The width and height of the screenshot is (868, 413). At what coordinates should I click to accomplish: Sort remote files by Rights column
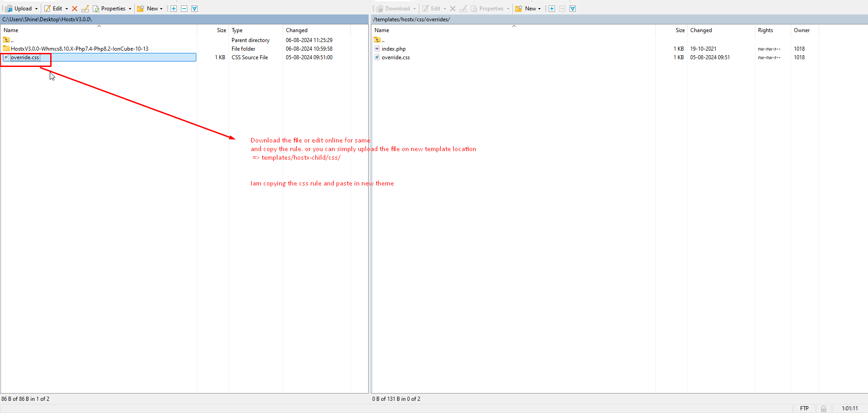[x=765, y=30]
